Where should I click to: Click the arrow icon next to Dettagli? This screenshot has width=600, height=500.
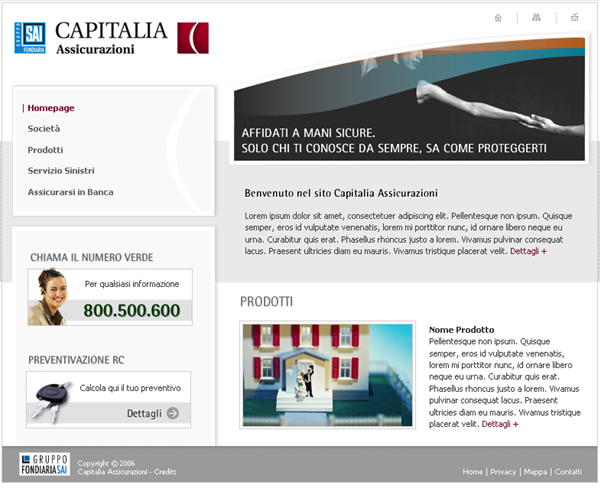point(173,413)
